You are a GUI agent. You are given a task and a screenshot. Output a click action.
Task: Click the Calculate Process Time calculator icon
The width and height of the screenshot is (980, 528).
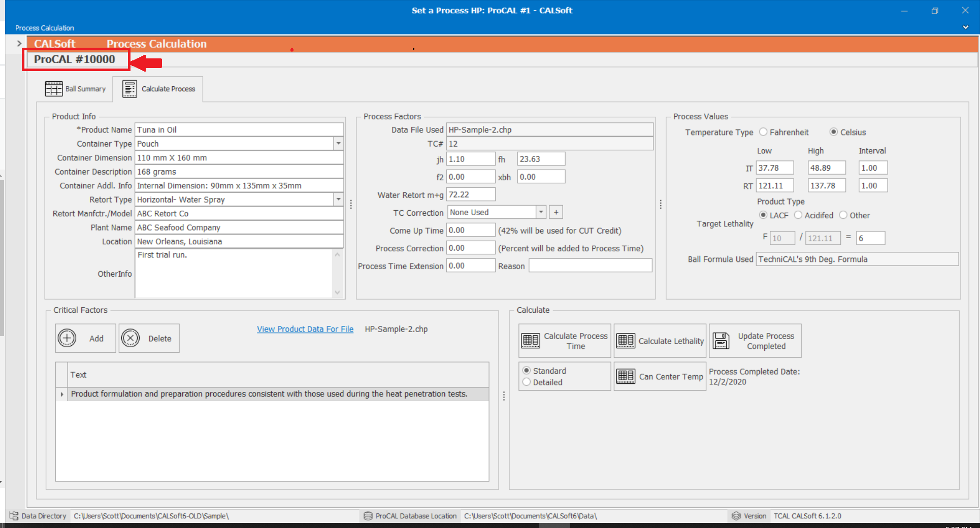coord(531,341)
